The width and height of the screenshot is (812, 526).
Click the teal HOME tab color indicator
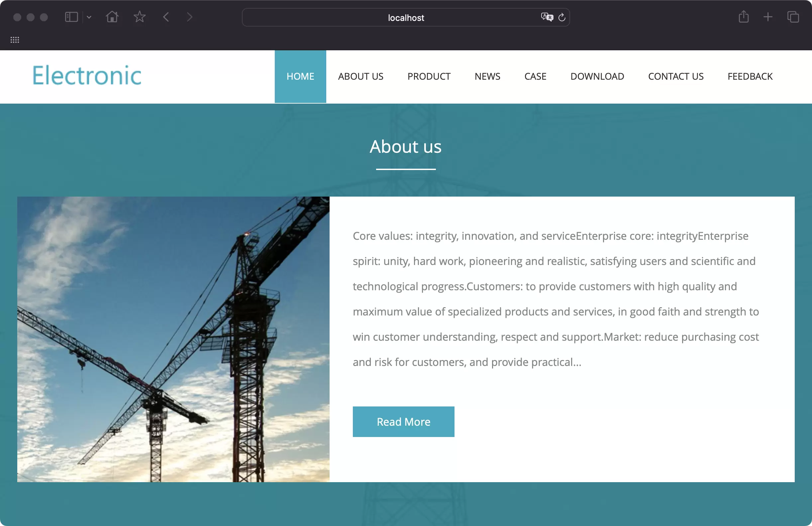(x=300, y=76)
